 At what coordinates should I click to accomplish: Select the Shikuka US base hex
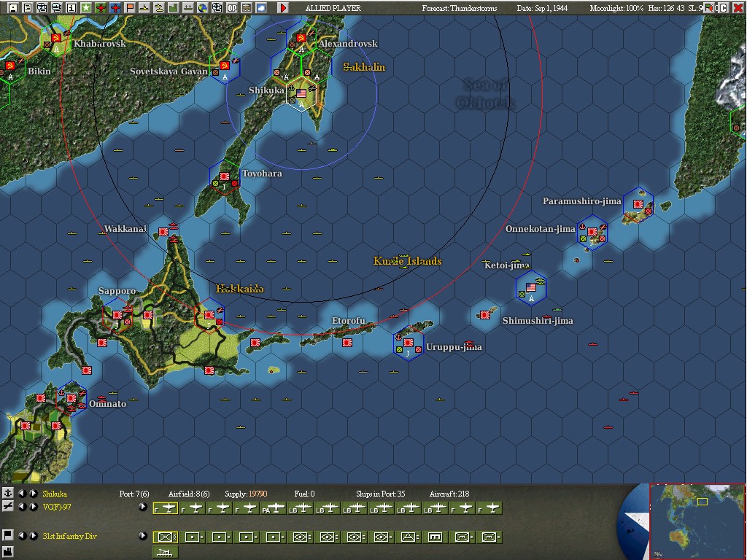301,94
